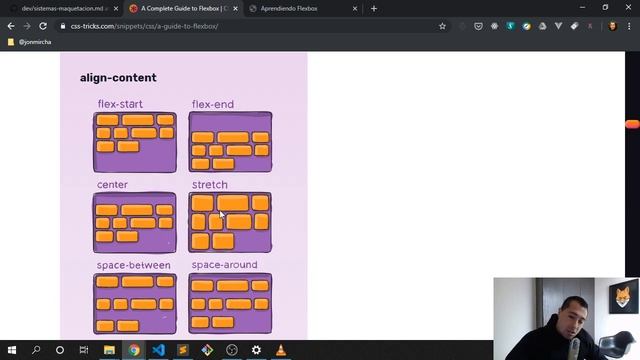640x360 pixels.
Task: Click the center label
Action: point(112,184)
